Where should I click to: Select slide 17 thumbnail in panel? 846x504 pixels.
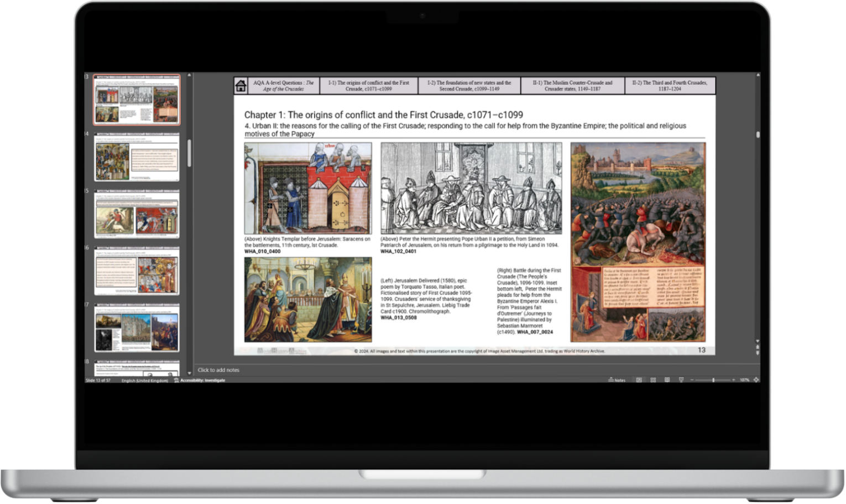[x=137, y=328]
